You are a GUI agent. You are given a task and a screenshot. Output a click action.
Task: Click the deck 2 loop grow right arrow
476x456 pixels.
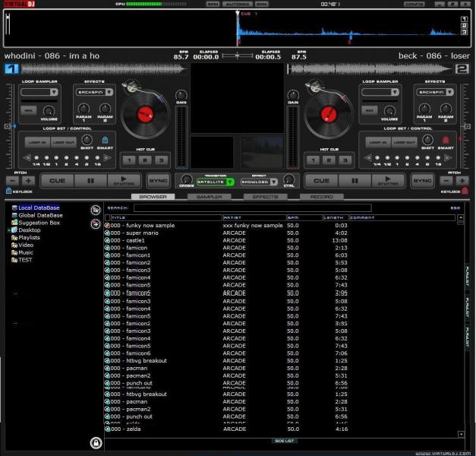pos(448,157)
